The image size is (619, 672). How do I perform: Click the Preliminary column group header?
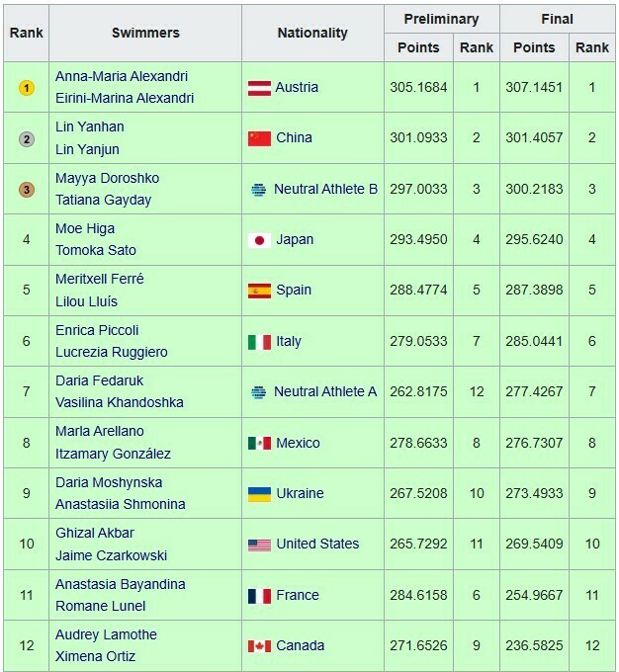(x=443, y=19)
